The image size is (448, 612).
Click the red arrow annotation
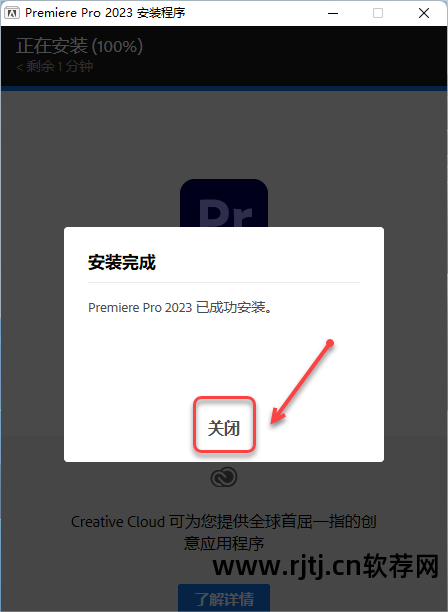[x=302, y=383]
